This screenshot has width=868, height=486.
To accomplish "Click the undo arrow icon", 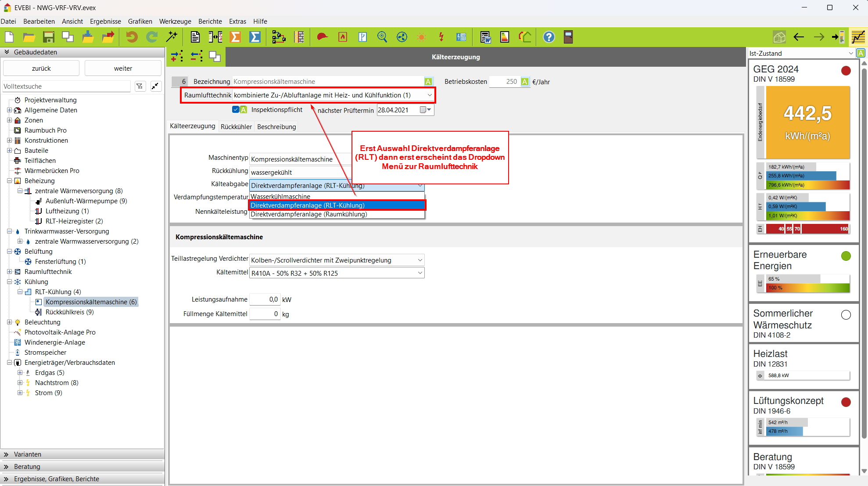I will (131, 37).
